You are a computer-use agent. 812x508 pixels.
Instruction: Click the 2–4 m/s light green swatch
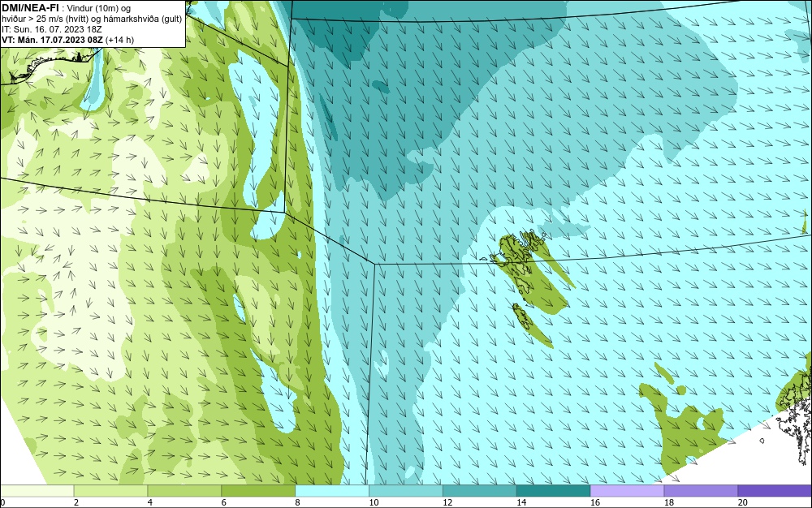coord(110,490)
